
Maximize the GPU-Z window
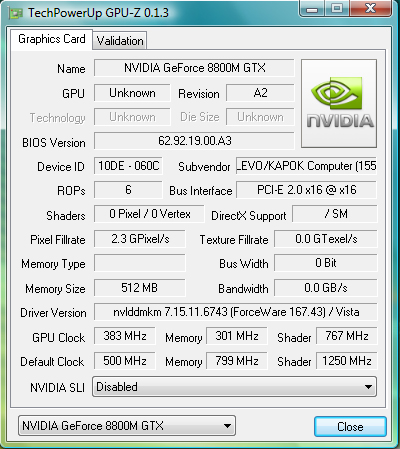pos(337,8)
